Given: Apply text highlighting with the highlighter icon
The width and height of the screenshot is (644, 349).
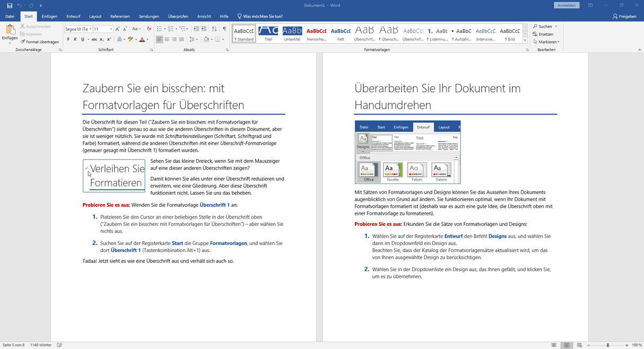Looking at the screenshot, I should click(130, 39).
